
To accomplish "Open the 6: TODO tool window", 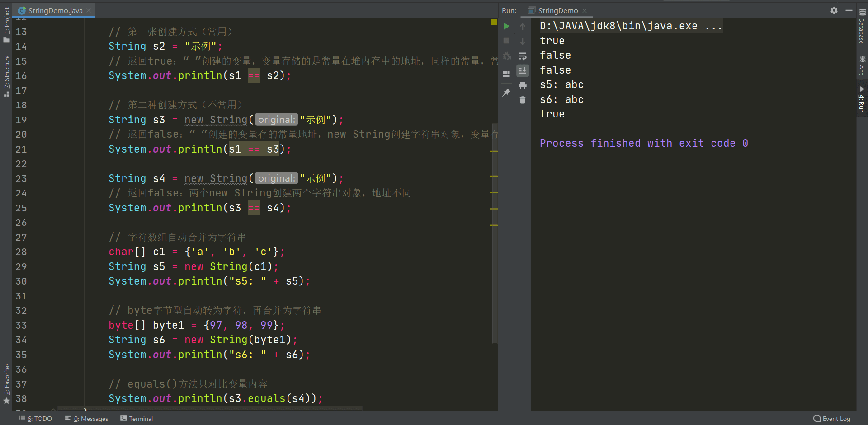I will point(36,419).
